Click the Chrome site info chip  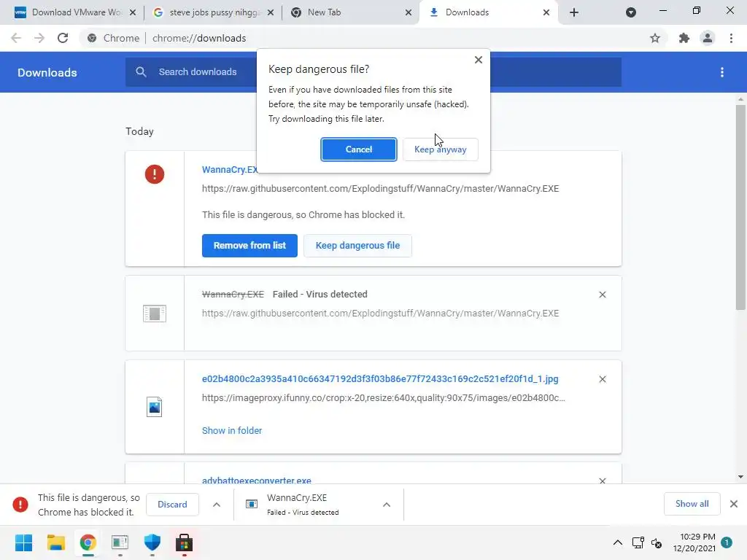click(113, 38)
